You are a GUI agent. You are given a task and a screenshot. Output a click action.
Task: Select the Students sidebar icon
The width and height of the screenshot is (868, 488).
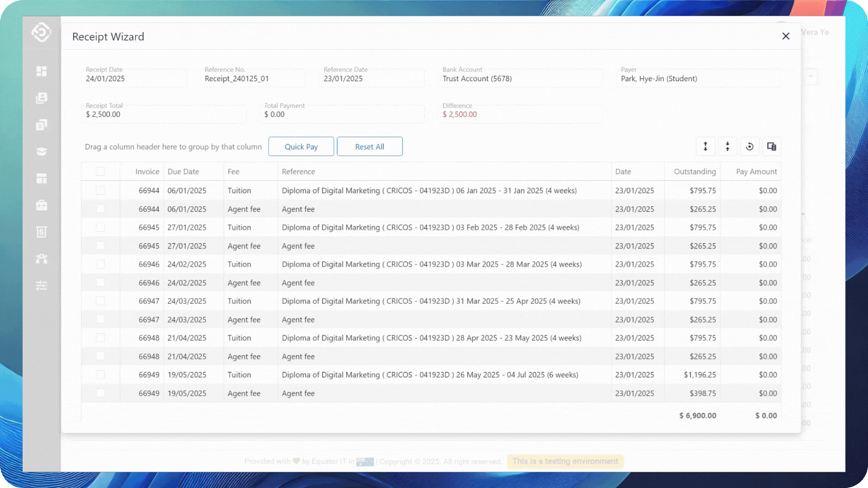click(41, 98)
